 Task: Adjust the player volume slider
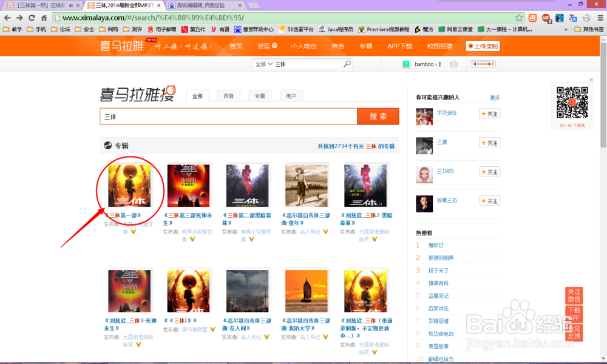point(483,64)
